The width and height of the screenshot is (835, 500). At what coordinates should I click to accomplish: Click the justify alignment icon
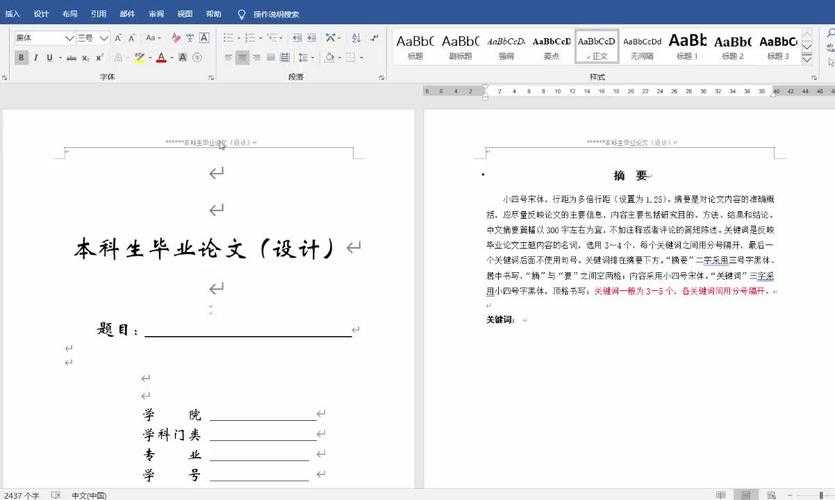(271, 57)
